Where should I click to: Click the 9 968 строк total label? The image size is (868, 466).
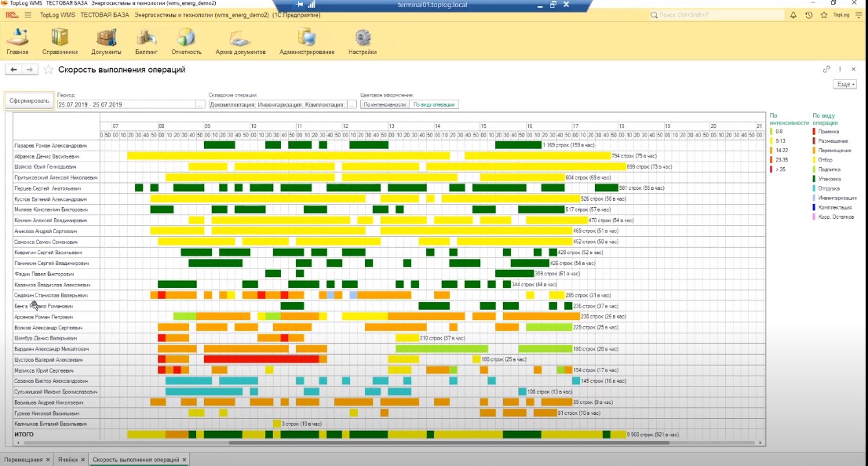[653, 435]
